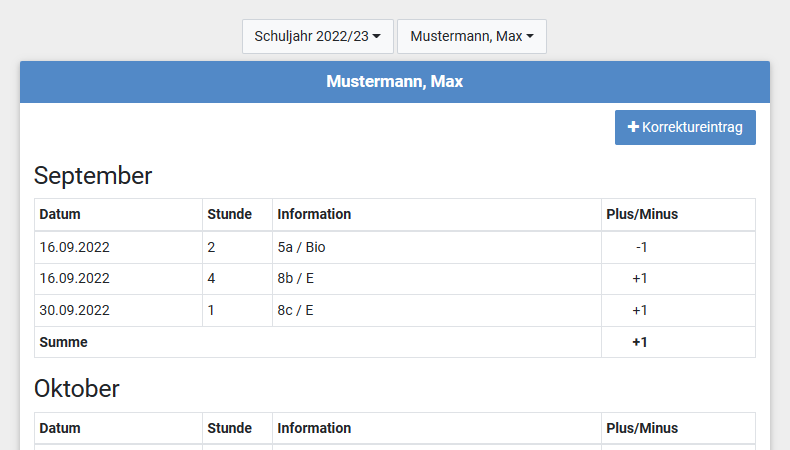The width and height of the screenshot is (790, 450).
Task: Click the plus icon on Korrektureintrag
Action: click(x=632, y=128)
